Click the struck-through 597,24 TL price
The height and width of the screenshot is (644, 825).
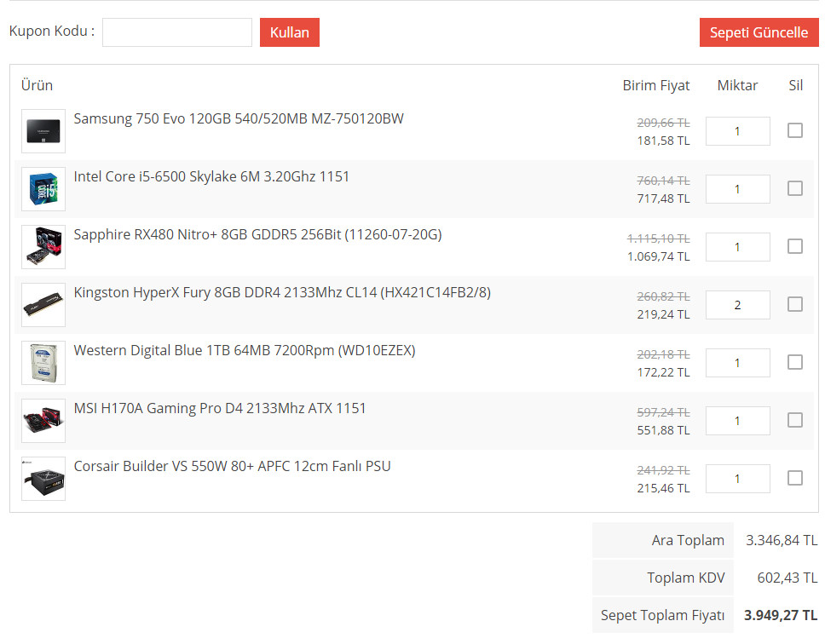tap(663, 412)
